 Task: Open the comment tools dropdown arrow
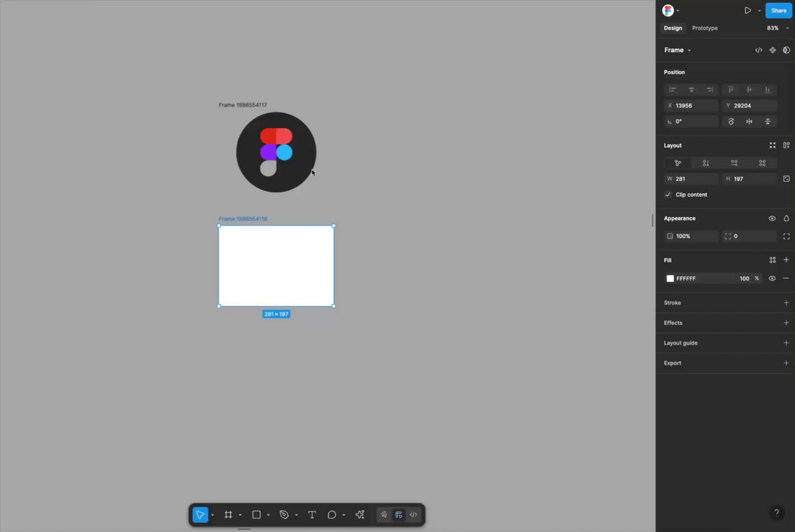(343, 515)
